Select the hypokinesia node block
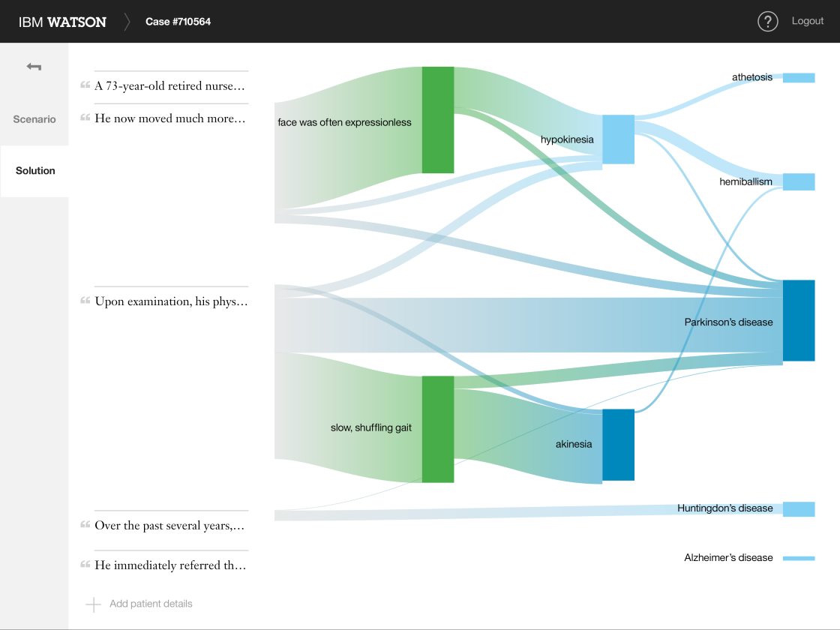Image resolution: width=840 pixels, height=630 pixels. 618,139
